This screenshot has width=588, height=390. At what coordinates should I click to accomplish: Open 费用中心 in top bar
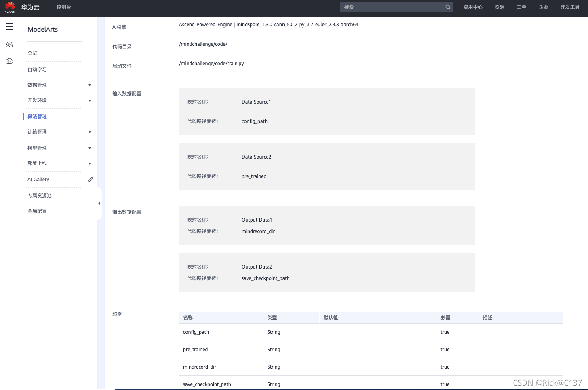pos(473,7)
